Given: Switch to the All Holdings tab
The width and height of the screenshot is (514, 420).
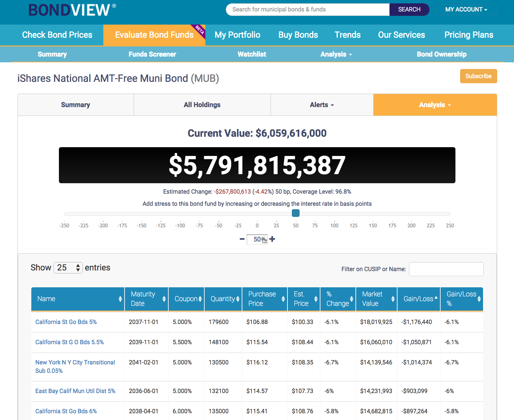Looking at the screenshot, I should coord(202,105).
